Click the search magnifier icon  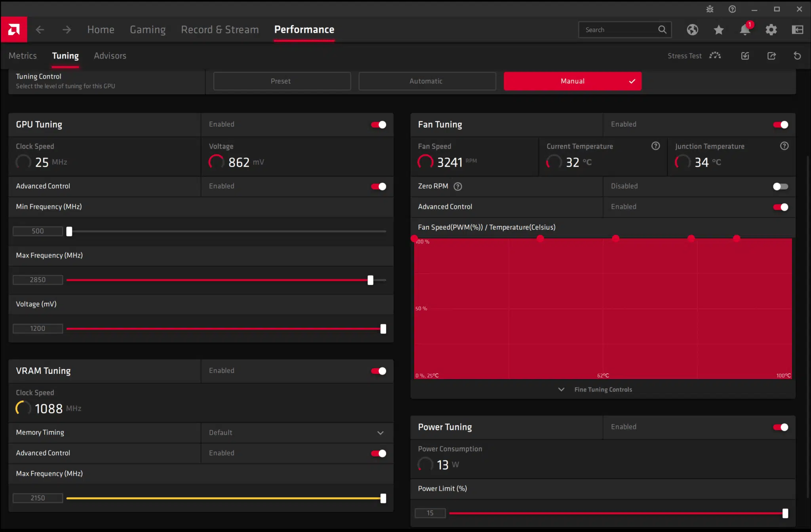tap(662, 30)
